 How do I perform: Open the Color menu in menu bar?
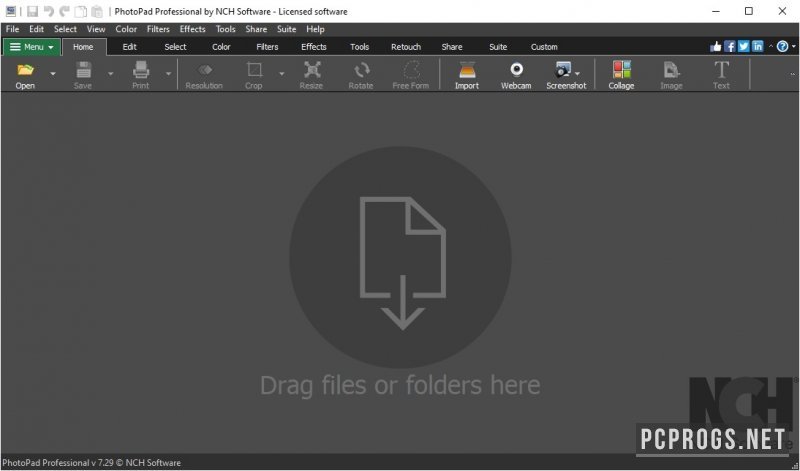pos(126,29)
